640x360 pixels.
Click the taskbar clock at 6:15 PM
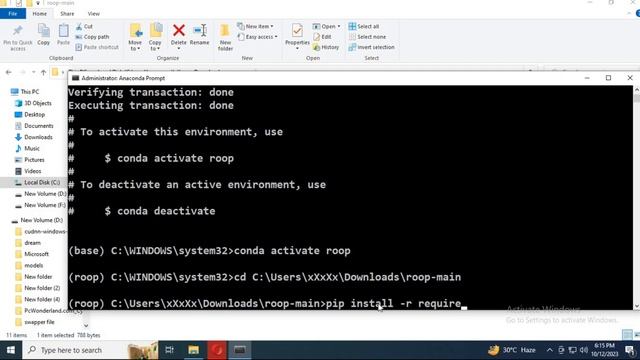604,350
